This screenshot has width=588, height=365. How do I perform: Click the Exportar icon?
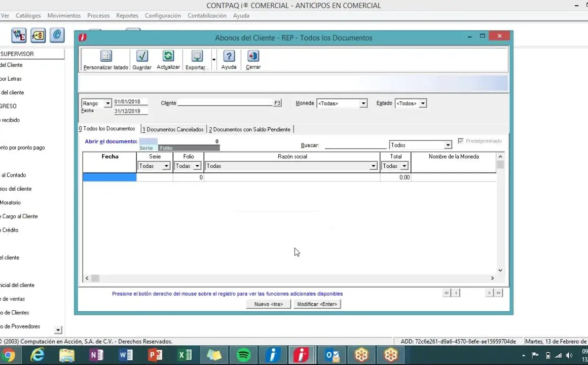tap(197, 56)
